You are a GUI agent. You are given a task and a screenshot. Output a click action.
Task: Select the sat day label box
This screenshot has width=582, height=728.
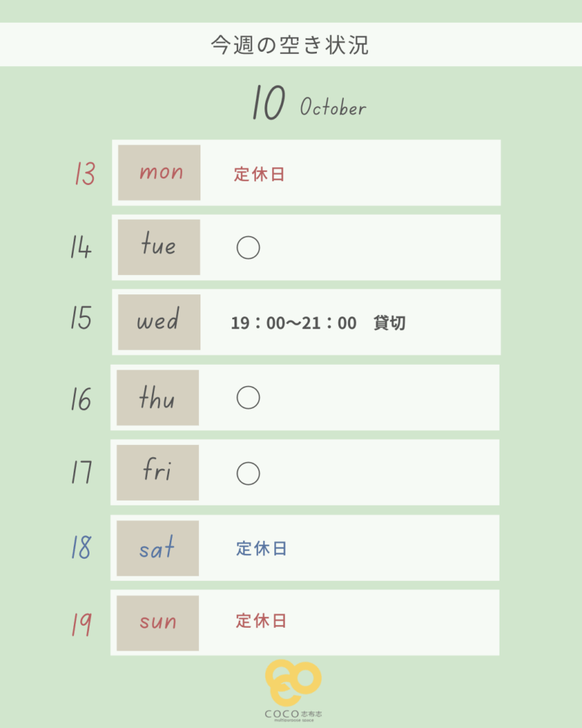pos(158,548)
